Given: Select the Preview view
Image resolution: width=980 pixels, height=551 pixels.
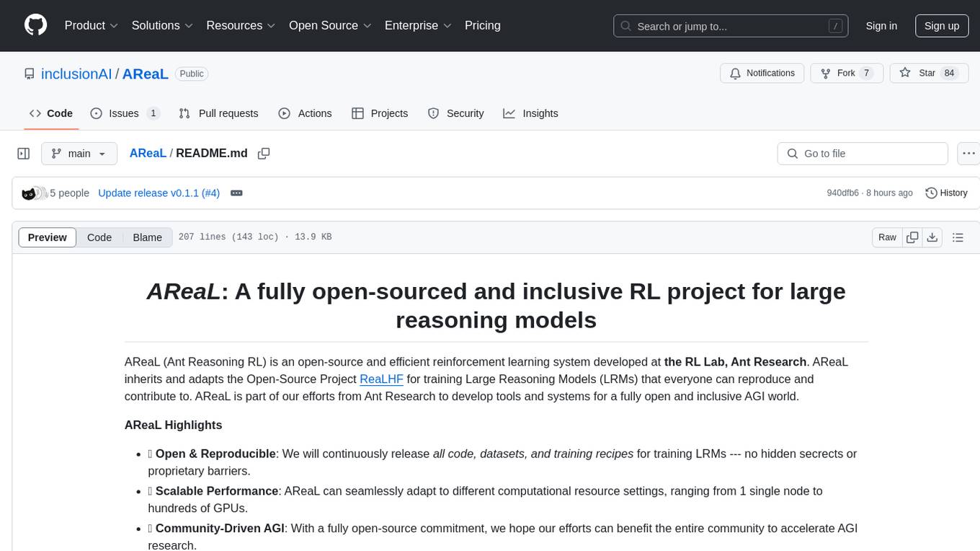Looking at the screenshot, I should tap(48, 237).
